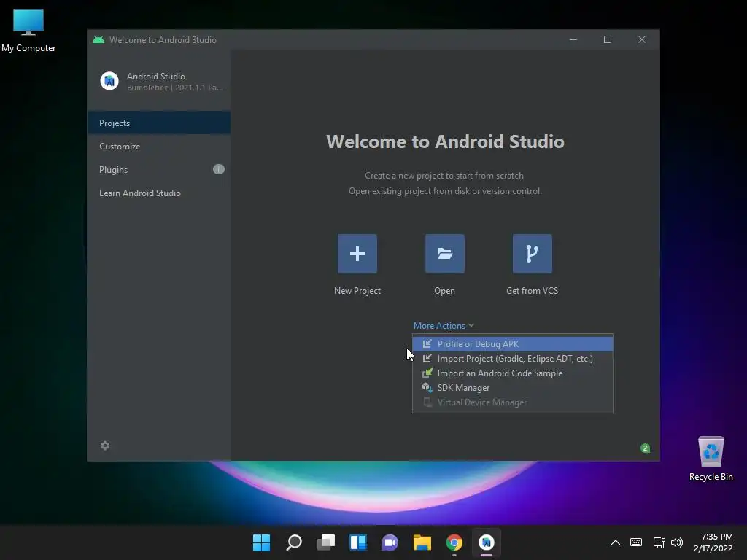Click the SDK Manager cube icon
Viewport: 747px width, 560px height.
pos(427,388)
